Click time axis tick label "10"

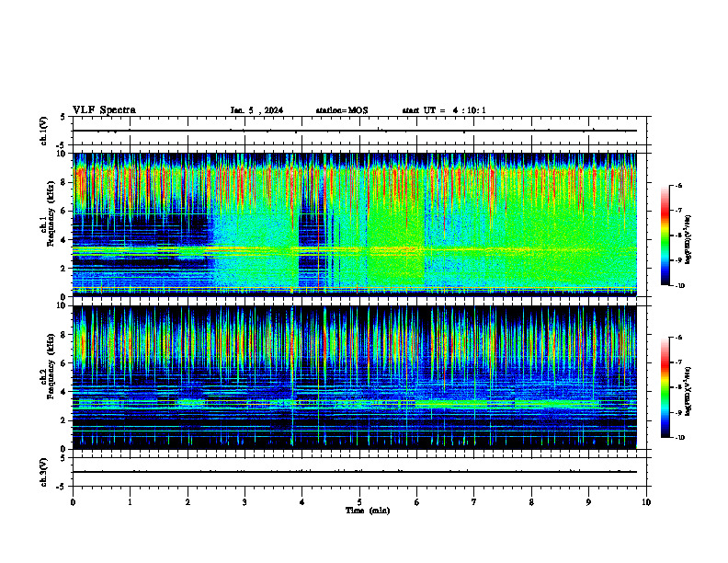(x=646, y=502)
